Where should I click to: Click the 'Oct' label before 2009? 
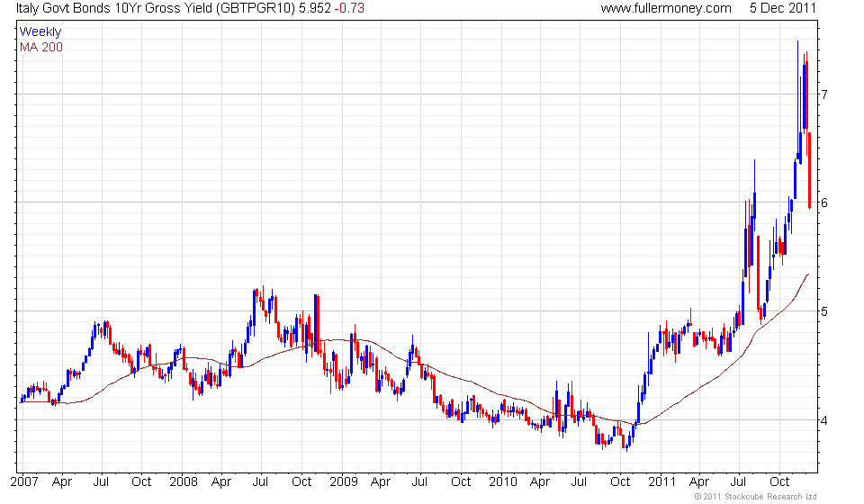[x=301, y=482]
